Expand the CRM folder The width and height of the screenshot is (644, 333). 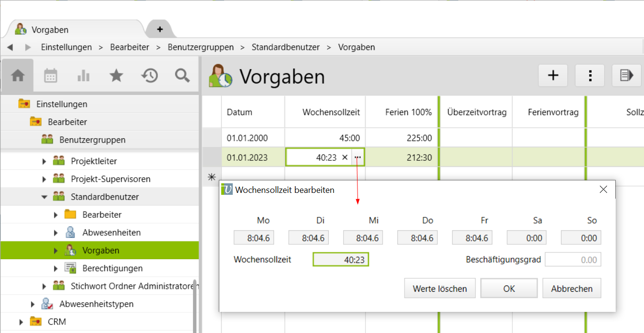[21, 322]
